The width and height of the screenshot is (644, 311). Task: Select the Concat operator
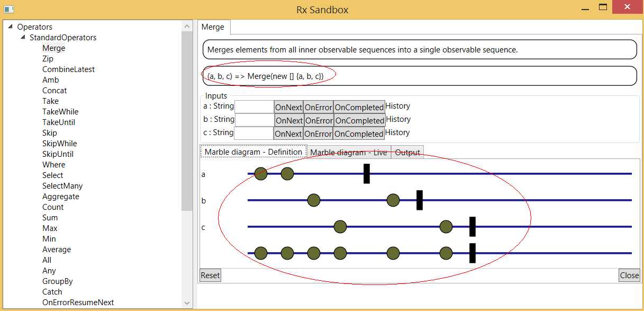coord(55,91)
